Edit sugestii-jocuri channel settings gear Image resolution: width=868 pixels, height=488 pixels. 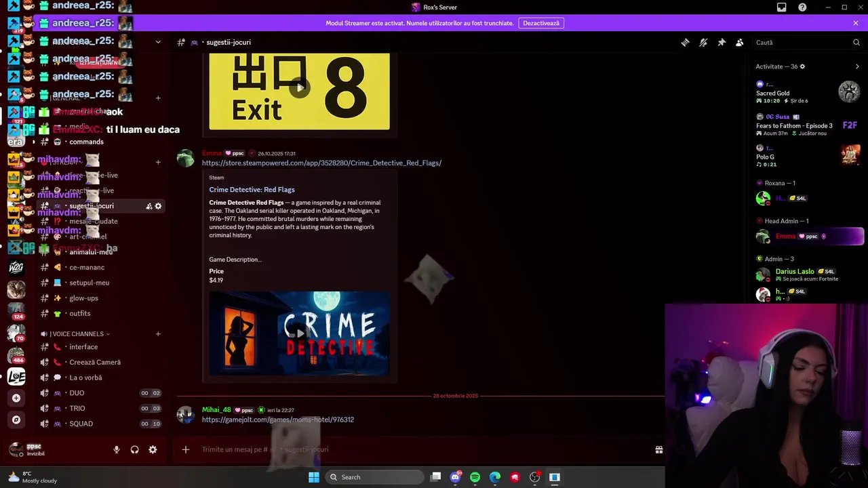(x=158, y=206)
